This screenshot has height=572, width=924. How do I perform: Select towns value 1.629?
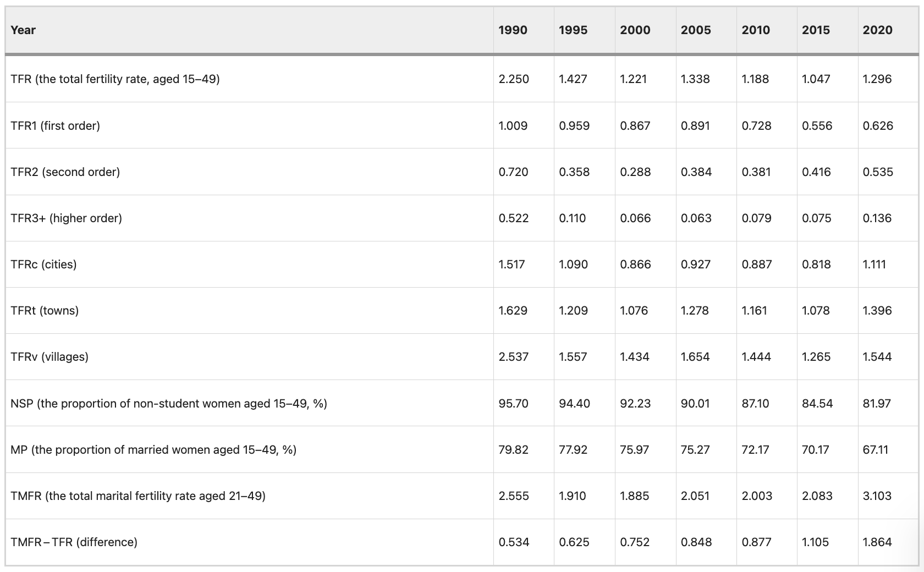click(513, 311)
